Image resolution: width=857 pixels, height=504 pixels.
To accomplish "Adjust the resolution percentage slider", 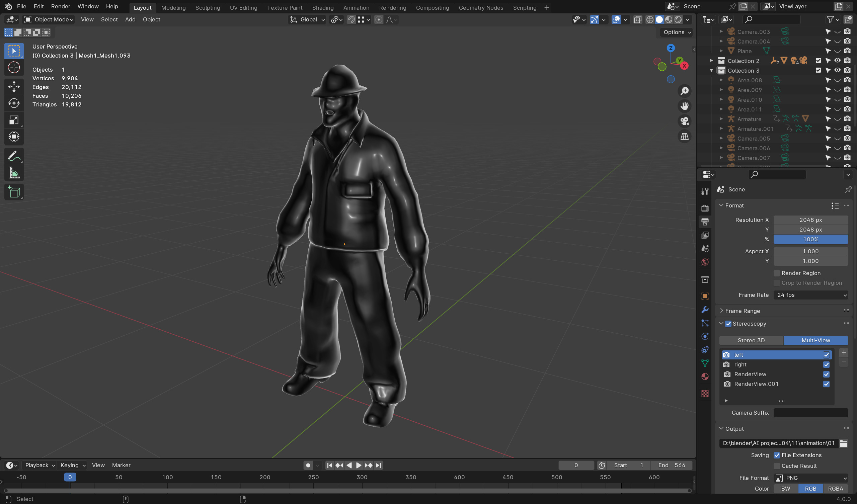I will [x=811, y=239].
